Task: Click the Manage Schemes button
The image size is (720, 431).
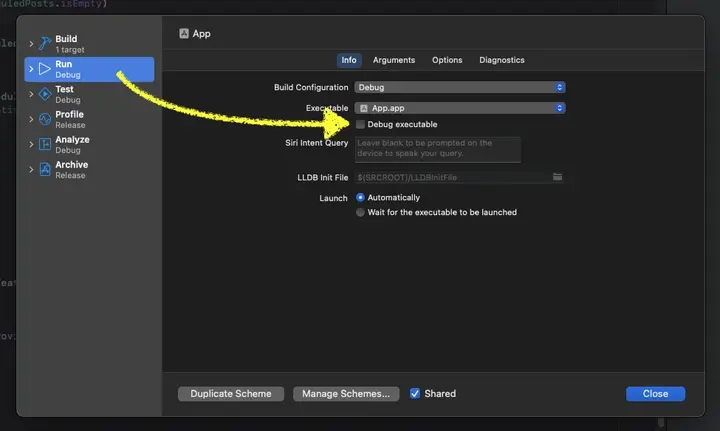Action: (x=346, y=394)
